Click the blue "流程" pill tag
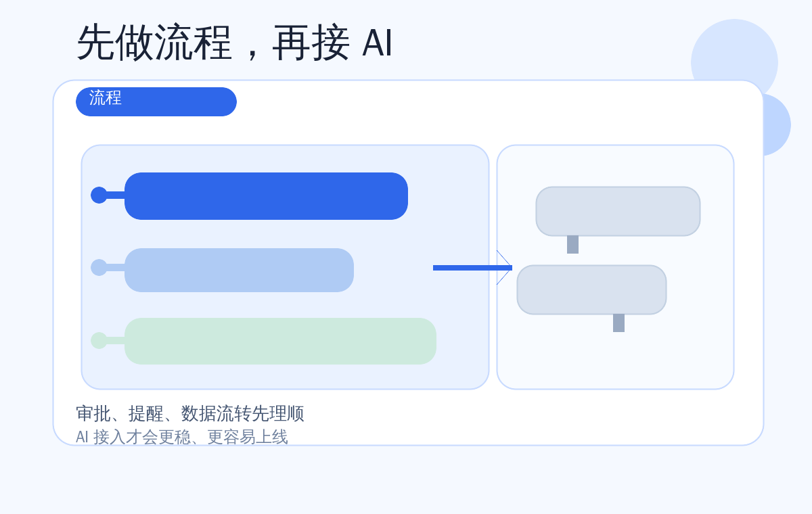 pos(156,101)
